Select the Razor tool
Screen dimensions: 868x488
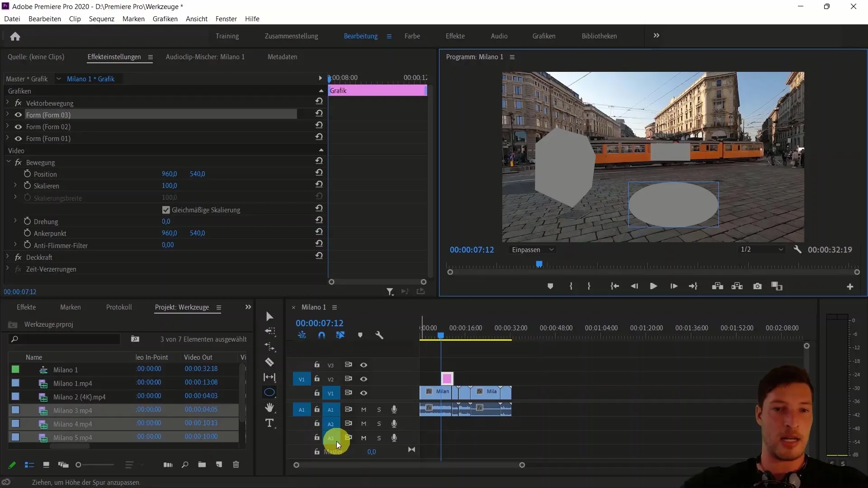tap(269, 362)
